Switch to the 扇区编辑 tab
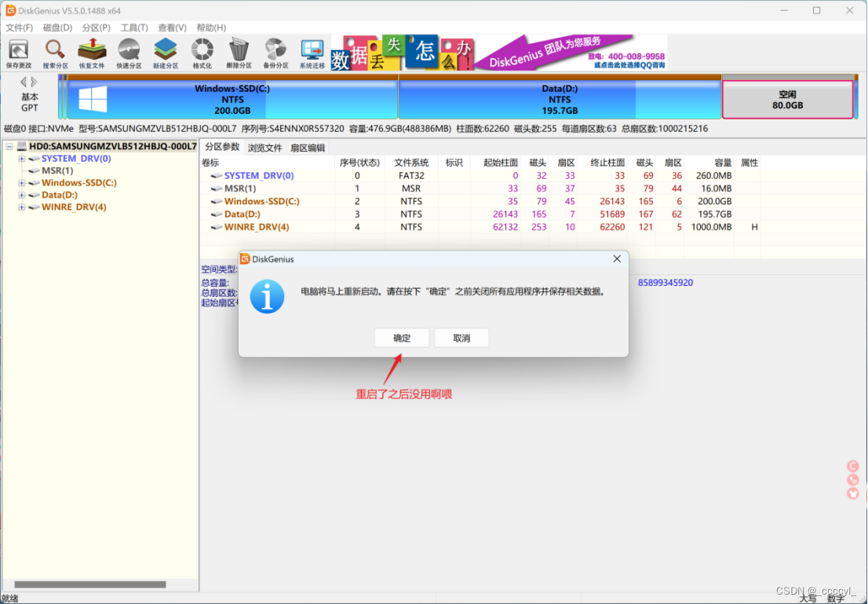Image resolution: width=868 pixels, height=604 pixels. pyautogui.click(x=307, y=148)
